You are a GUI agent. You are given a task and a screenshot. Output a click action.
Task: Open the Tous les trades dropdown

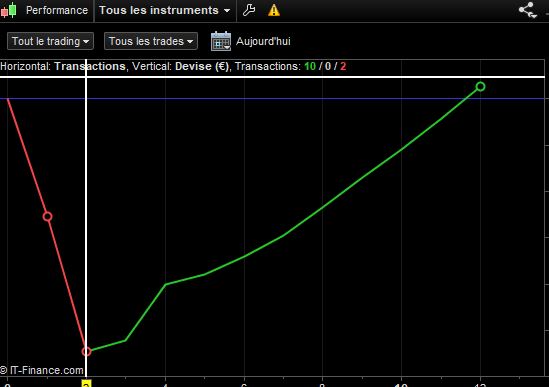pos(151,41)
